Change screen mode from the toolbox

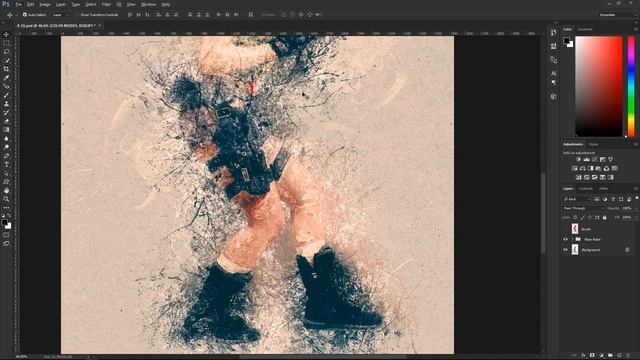[x=6, y=244]
